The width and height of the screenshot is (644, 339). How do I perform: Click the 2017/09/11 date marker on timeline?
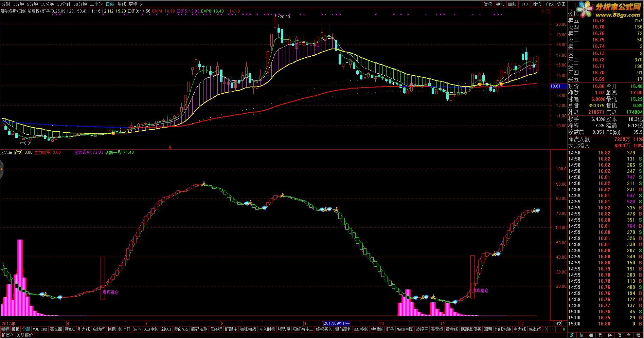point(337,323)
